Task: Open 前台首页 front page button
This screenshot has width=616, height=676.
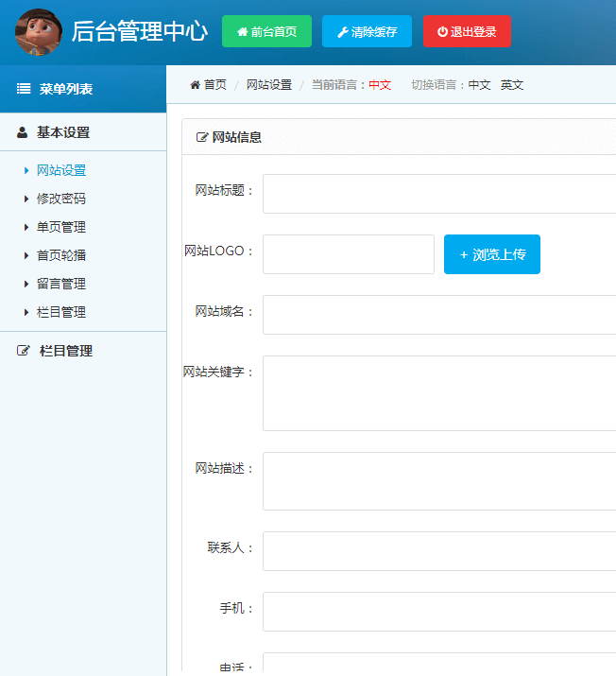Action: tap(266, 31)
